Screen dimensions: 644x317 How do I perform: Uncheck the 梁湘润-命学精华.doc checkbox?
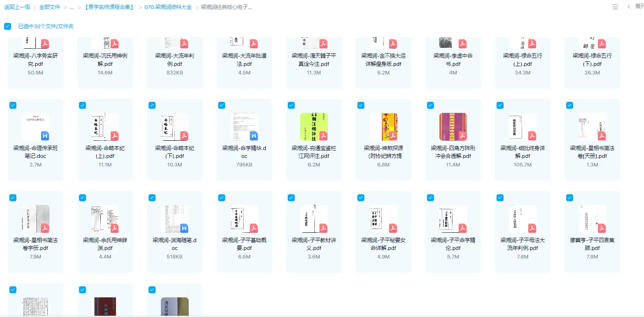pos(222,105)
